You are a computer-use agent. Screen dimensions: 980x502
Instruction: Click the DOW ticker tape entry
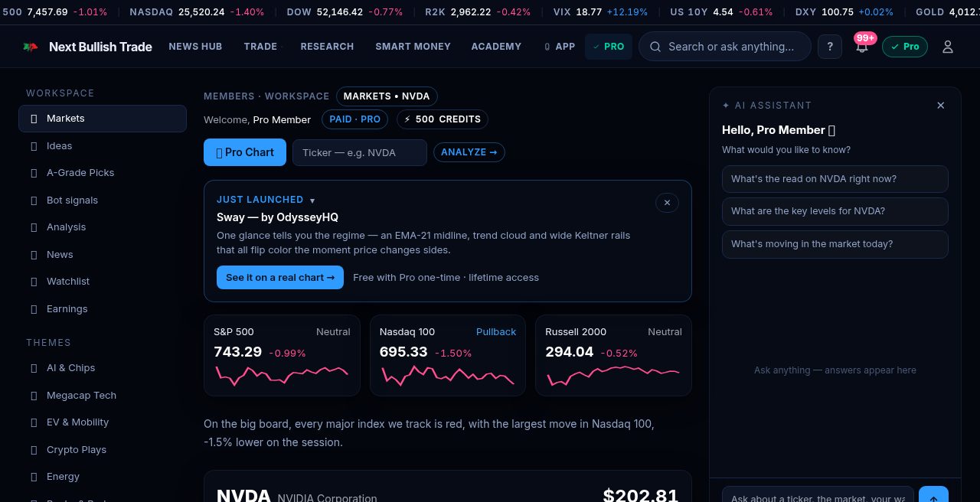pyautogui.click(x=345, y=12)
